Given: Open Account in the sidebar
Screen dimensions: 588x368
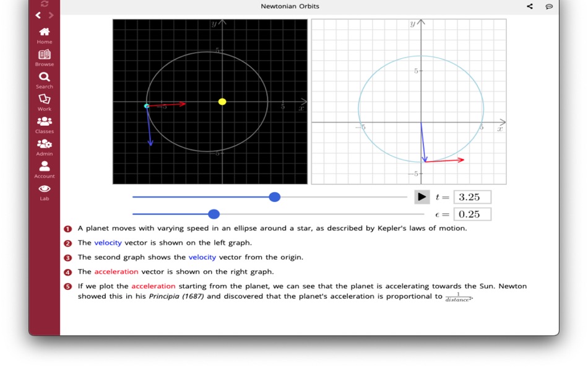Looking at the screenshot, I should click(x=44, y=170).
